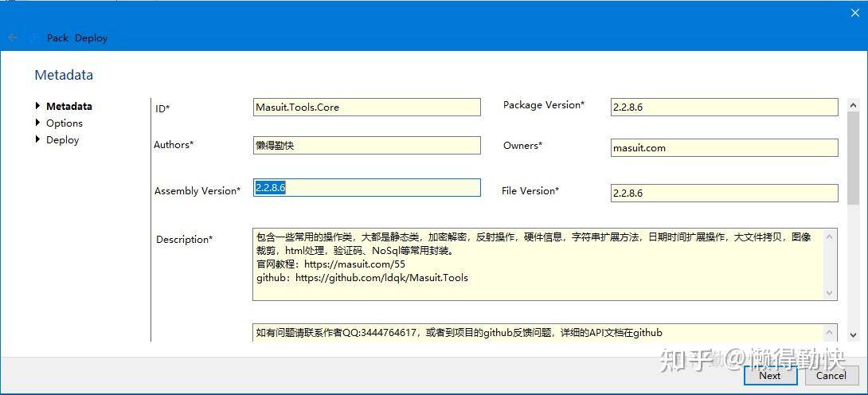
Task: Expand the Options tree arrow
Action: [37, 123]
